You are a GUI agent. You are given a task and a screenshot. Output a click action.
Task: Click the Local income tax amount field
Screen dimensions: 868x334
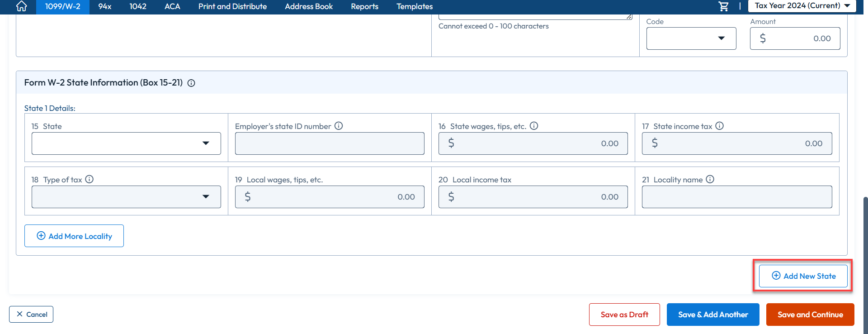533,197
